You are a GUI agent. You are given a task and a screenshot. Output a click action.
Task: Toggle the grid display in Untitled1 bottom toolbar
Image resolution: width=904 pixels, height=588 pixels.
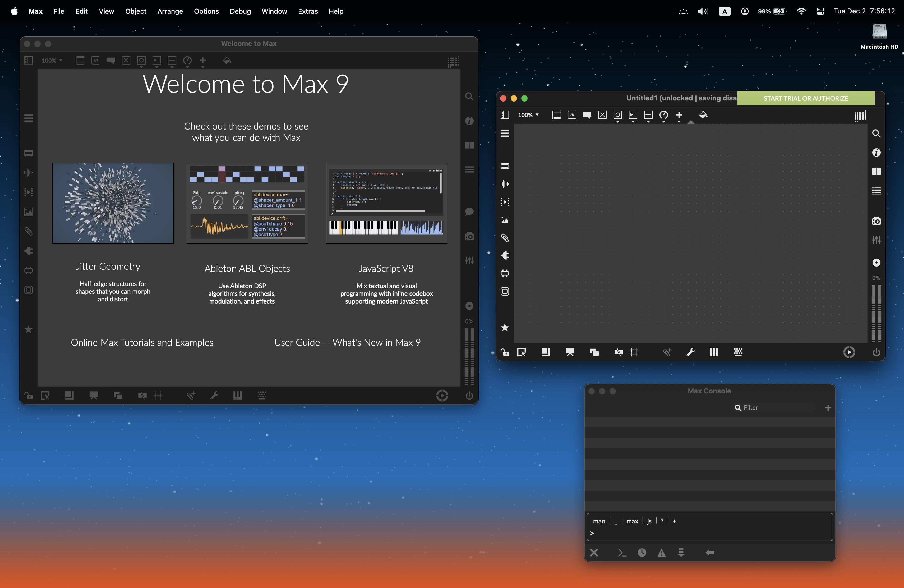tap(634, 352)
